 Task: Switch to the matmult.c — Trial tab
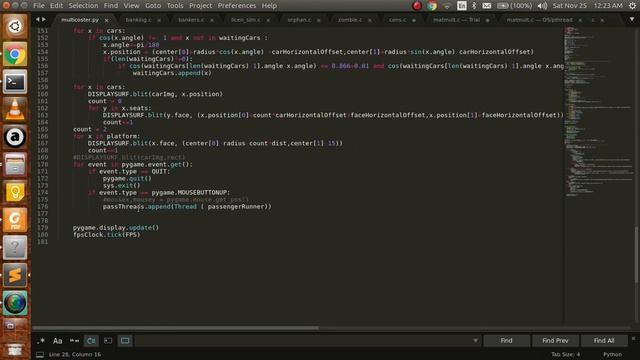pos(456,20)
